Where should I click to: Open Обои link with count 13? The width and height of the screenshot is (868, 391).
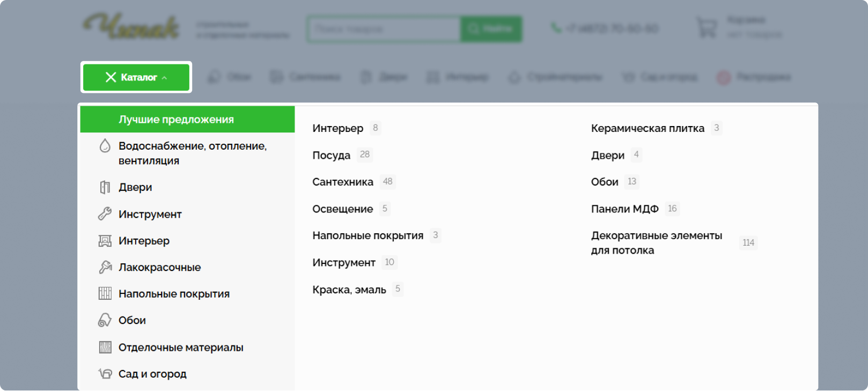605,182
